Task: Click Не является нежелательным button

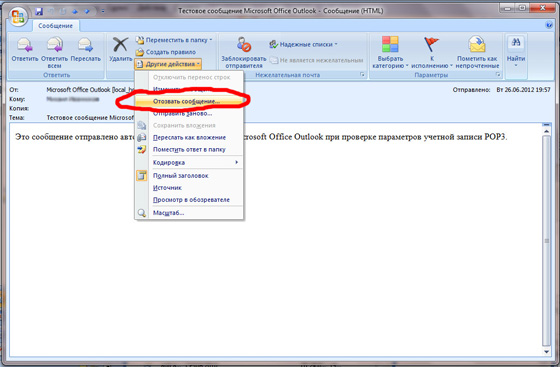Action: [x=317, y=60]
